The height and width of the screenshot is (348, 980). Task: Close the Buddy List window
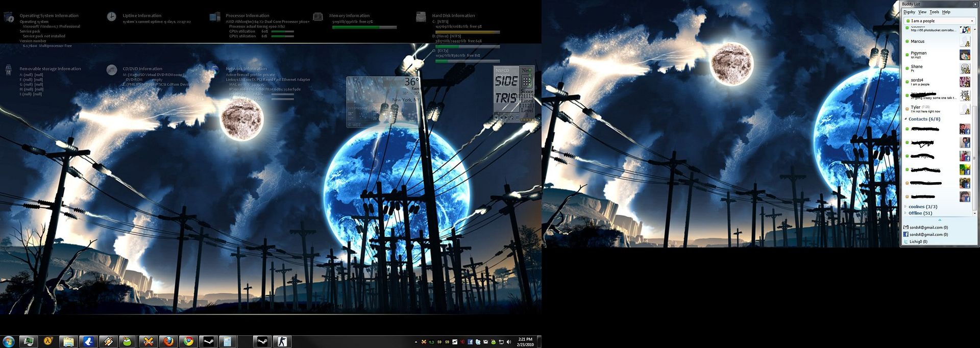tap(975, 4)
